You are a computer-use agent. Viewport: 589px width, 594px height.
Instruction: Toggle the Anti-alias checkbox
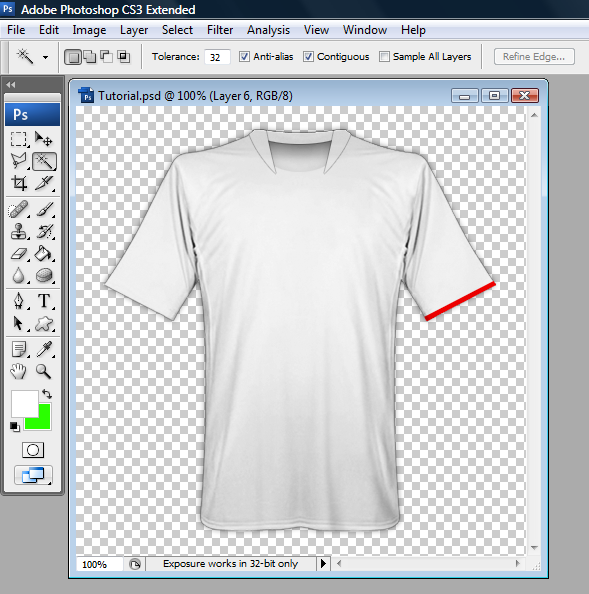click(x=244, y=57)
